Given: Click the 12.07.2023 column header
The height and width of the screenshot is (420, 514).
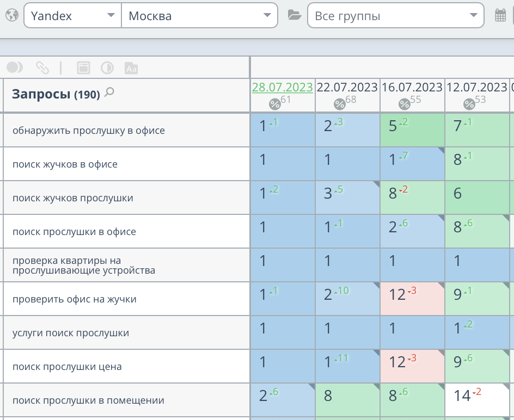Looking at the screenshot, I should pyautogui.click(x=476, y=87).
